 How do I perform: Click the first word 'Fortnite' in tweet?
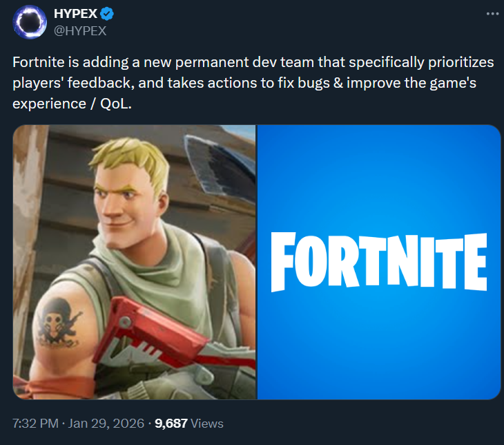click(x=39, y=62)
